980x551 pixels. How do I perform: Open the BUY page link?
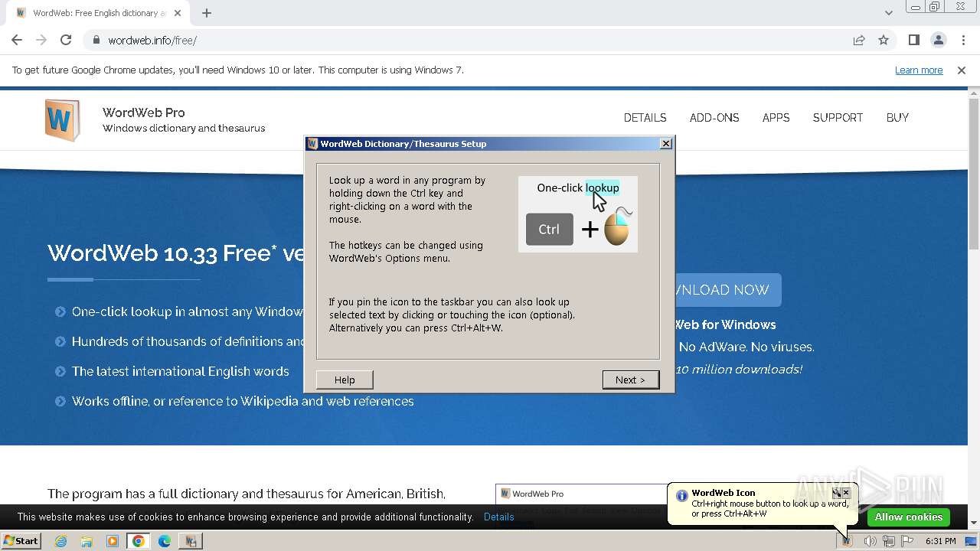pos(897,118)
